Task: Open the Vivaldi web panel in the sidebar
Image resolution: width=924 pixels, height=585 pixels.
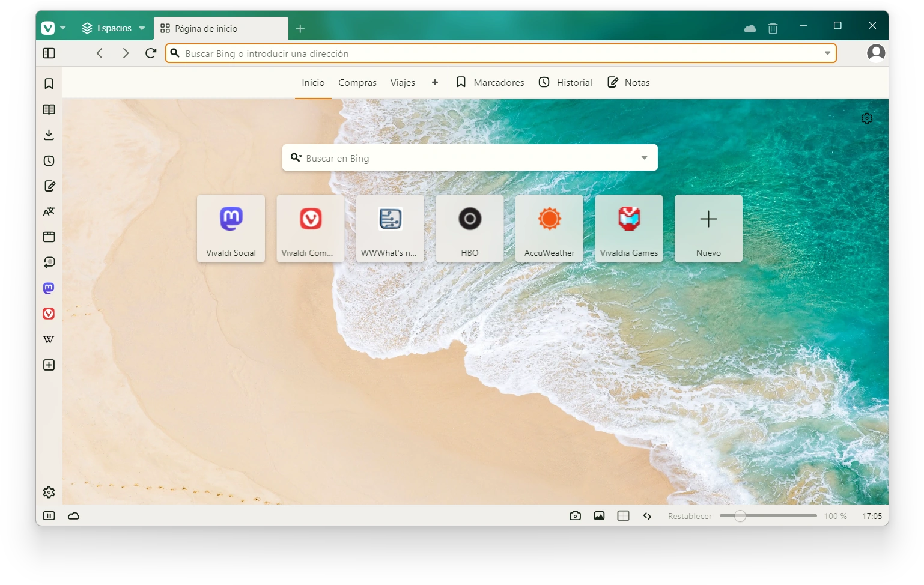Action: pyautogui.click(x=49, y=314)
